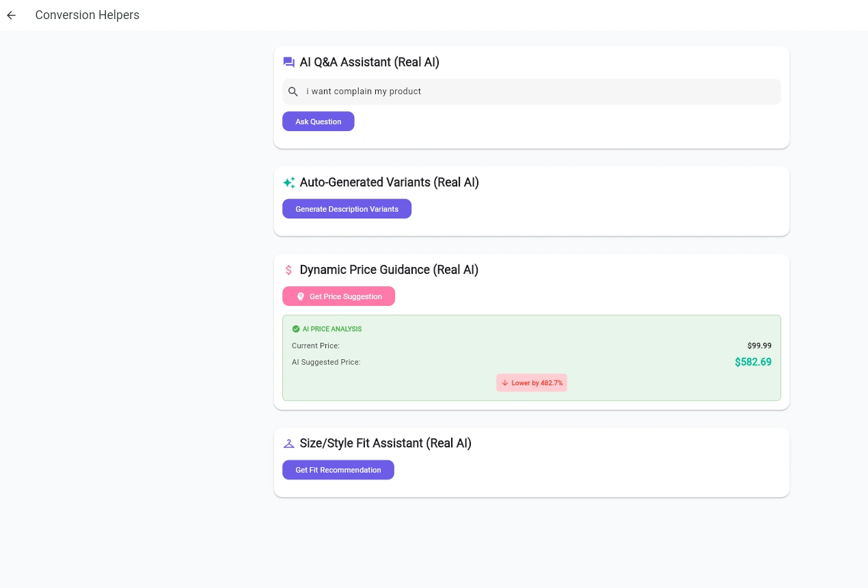Screen dimensions: 868x588
Task: Click the Dynamic Price Guidance heading
Action: pyautogui.click(x=389, y=270)
